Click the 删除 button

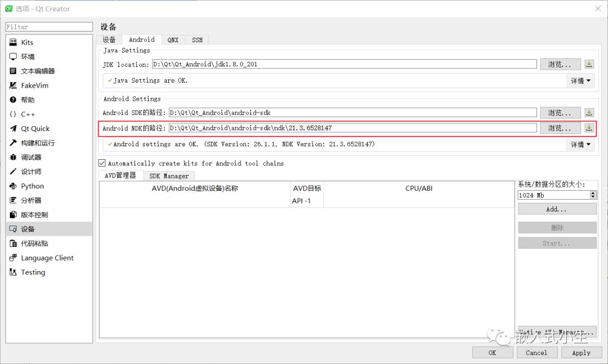tap(557, 227)
